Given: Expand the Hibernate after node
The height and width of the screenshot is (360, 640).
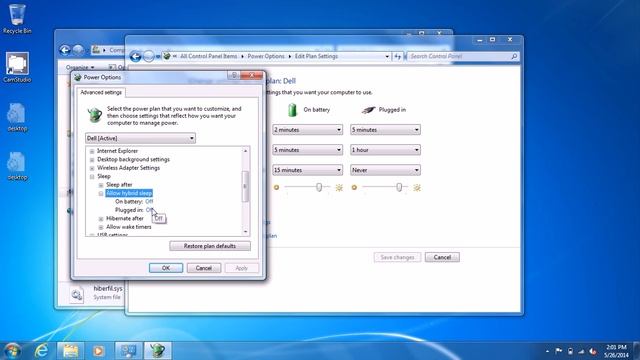Looking at the screenshot, I should click(101, 219).
